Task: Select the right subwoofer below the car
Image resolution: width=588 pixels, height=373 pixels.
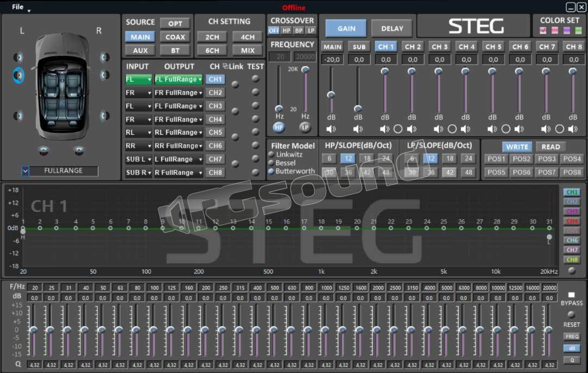Action: [79, 150]
